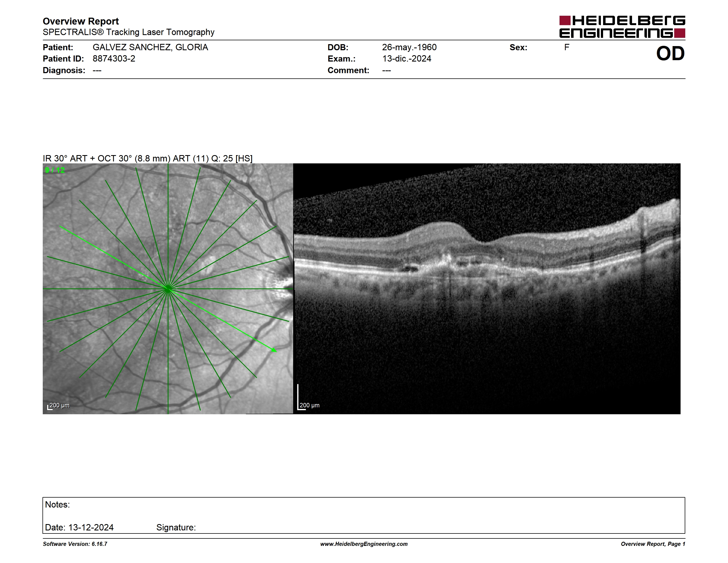Click the SPECTRALIS Tracking Laser Tomography subtitle
Viewport: 728px width, 563px height.
coord(128,32)
